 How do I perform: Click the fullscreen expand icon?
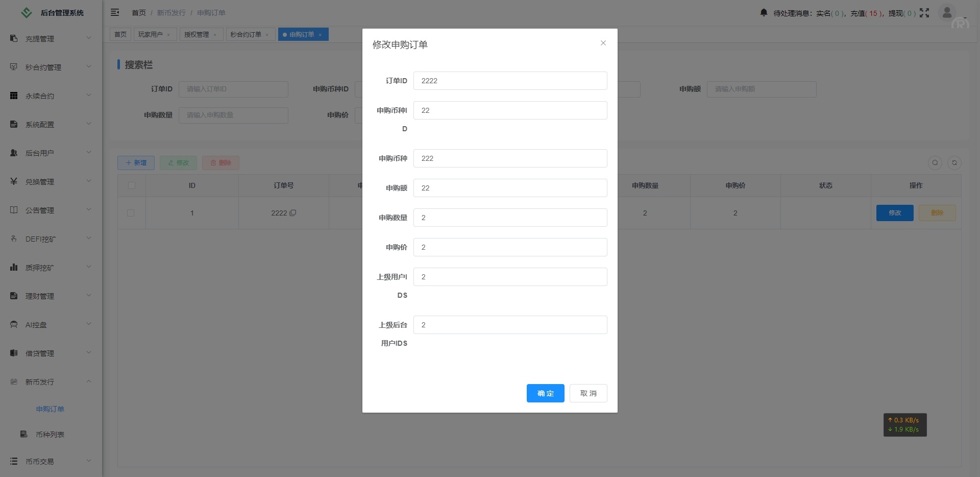(925, 13)
